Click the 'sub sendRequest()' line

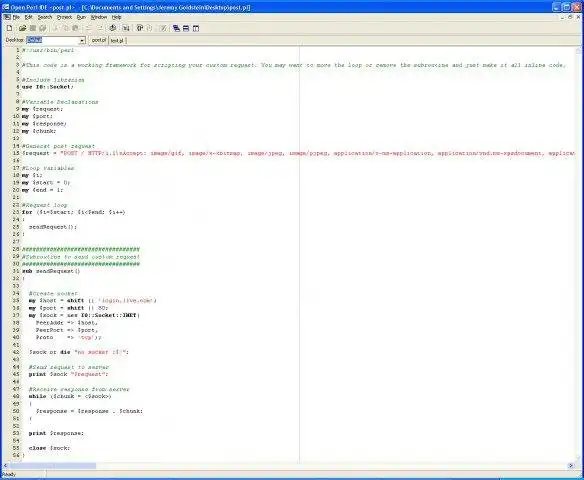[x=51, y=271]
